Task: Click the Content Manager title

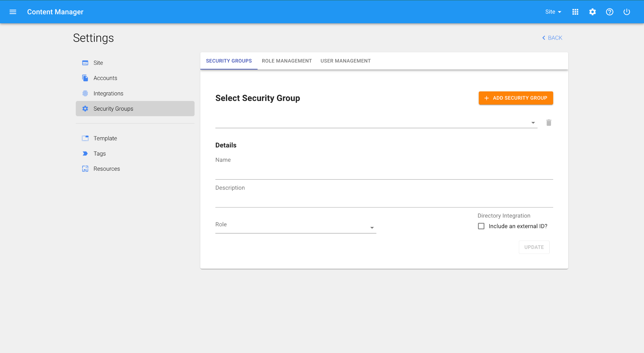Action: (55, 12)
